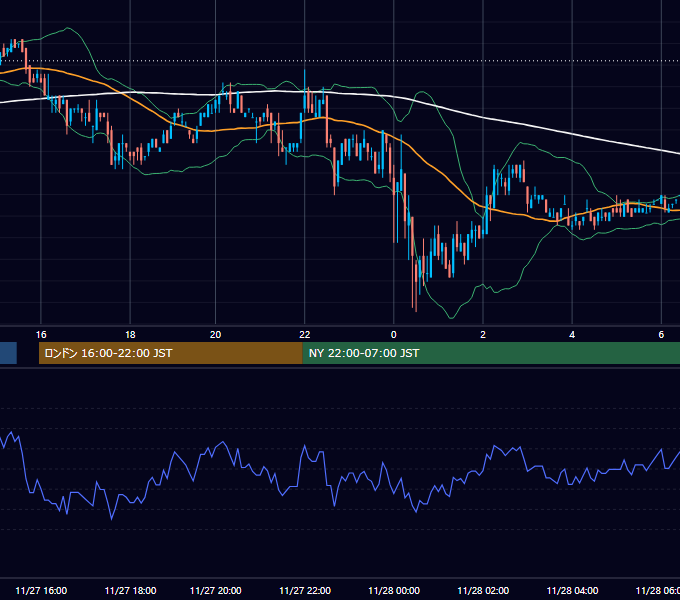Select the 6 hour axis label
Screen dimensions: 680x600
click(661, 335)
